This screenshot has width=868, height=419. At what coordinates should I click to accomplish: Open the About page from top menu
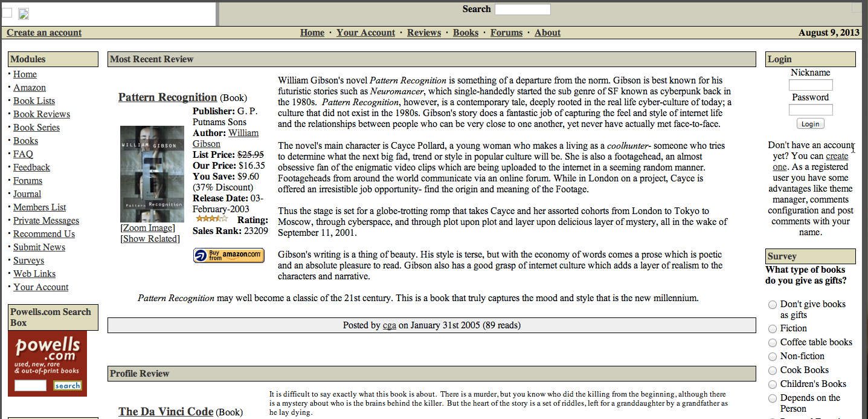pos(547,33)
